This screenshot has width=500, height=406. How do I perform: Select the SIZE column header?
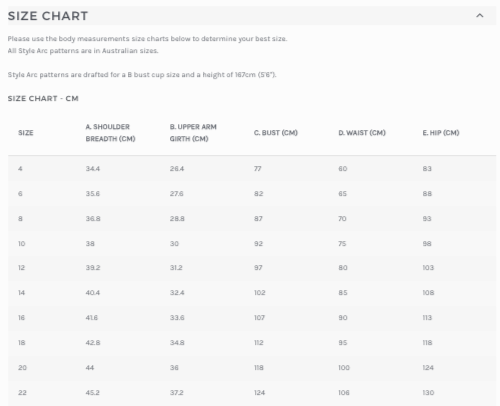(x=26, y=133)
